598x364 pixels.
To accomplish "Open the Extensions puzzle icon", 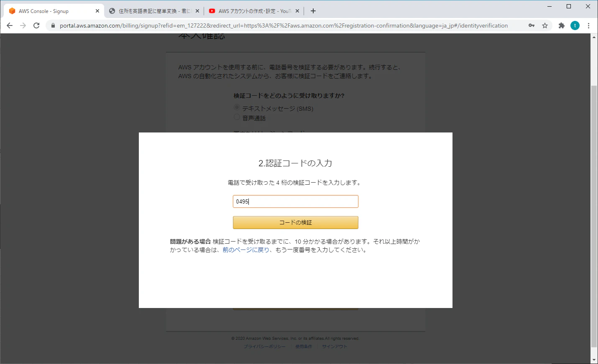I will tap(562, 25).
